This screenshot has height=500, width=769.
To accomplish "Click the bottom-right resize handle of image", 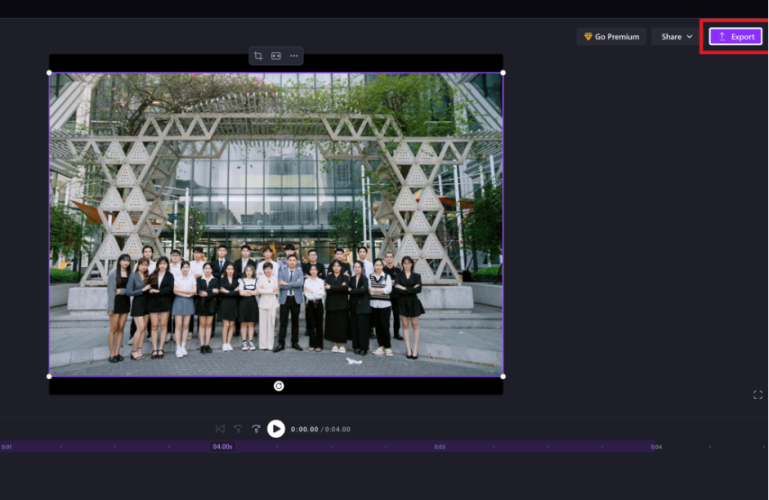I will (502, 376).
